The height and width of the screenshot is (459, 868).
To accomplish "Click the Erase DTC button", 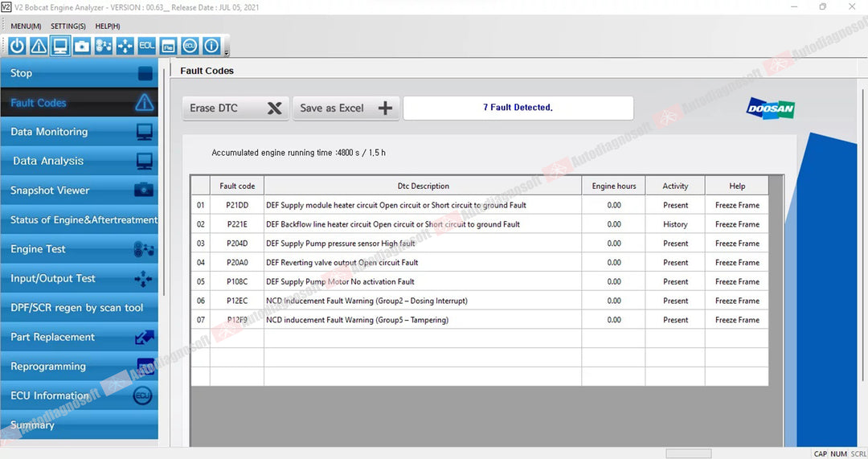I will pos(235,108).
